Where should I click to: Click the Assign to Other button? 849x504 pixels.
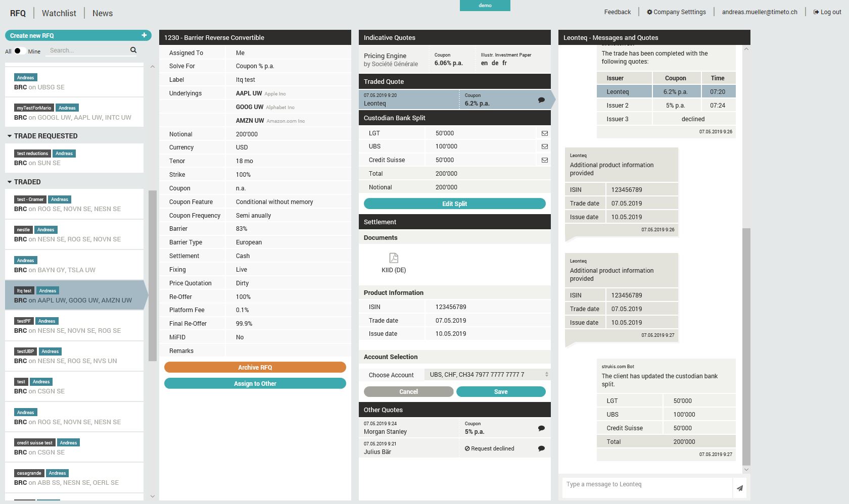click(x=255, y=384)
